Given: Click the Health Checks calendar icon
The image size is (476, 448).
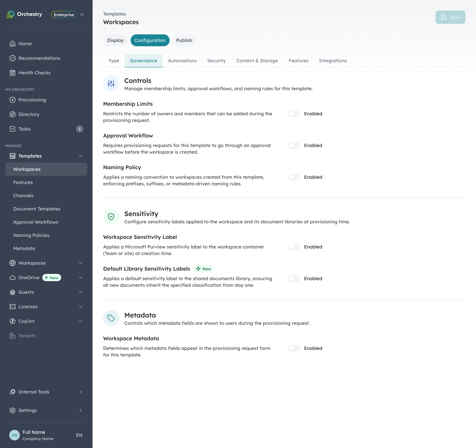Looking at the screenshot, I should (13, 73).
